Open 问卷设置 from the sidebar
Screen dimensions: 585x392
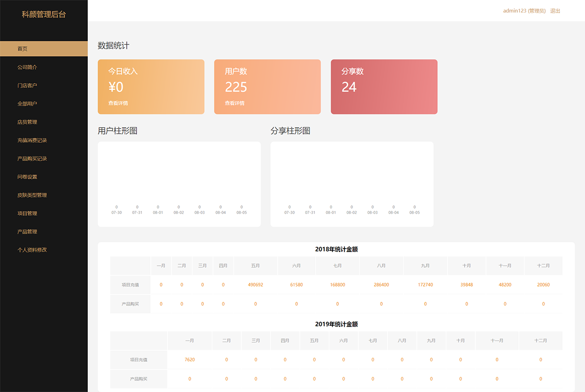(27, 177)
